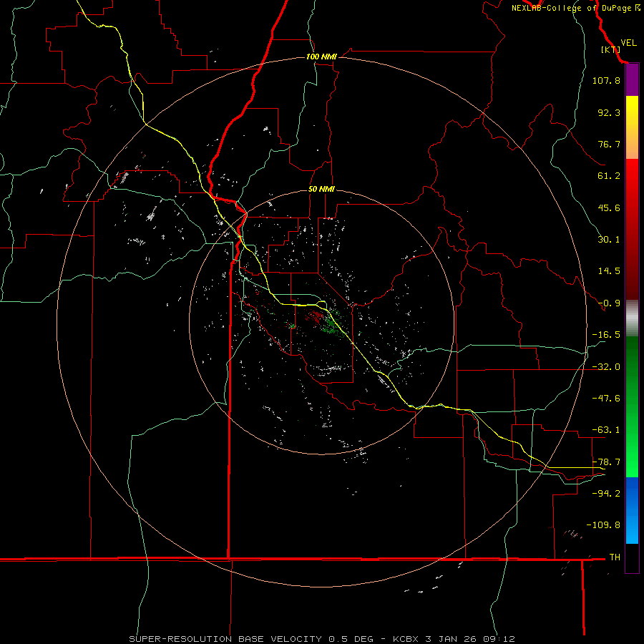Select the -109.8 scale value
The height and width of the screenshot is (644, 644).
(x=603, y=525)
